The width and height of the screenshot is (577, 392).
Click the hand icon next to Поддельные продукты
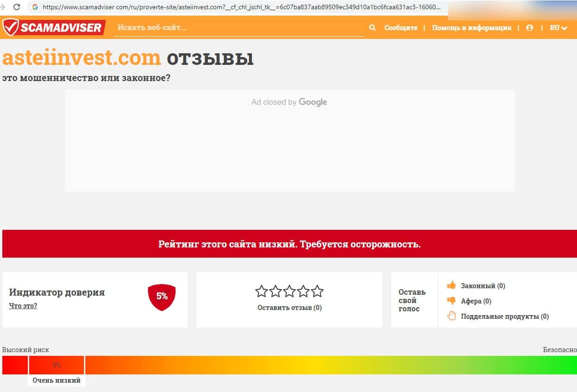pos(451,316)
